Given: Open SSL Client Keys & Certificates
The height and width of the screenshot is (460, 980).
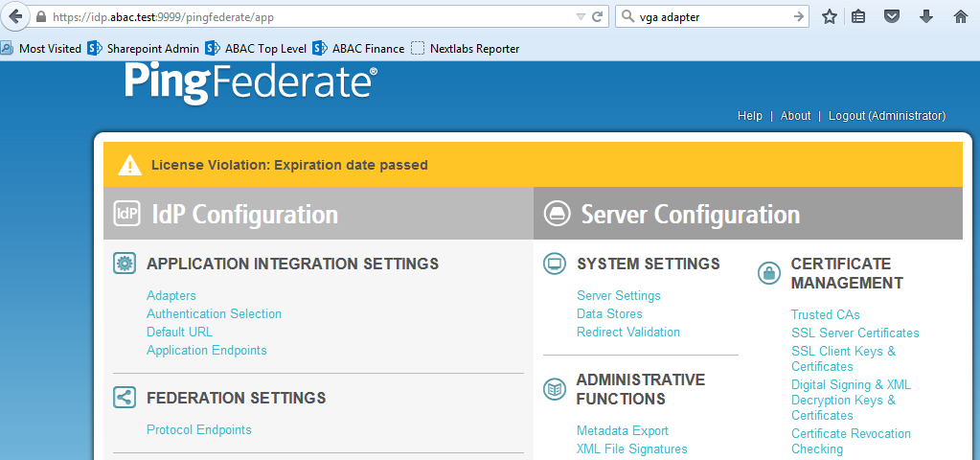Looking at the screenshot, I should [843, 358].
